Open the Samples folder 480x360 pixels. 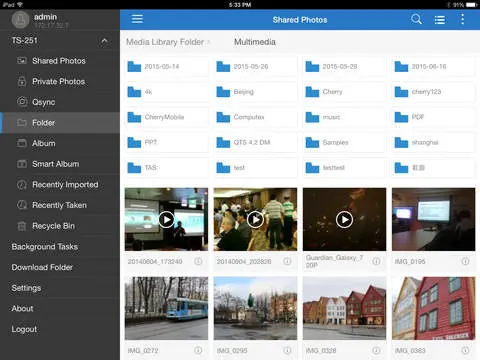pyautogui.click(x=344, y=143)
